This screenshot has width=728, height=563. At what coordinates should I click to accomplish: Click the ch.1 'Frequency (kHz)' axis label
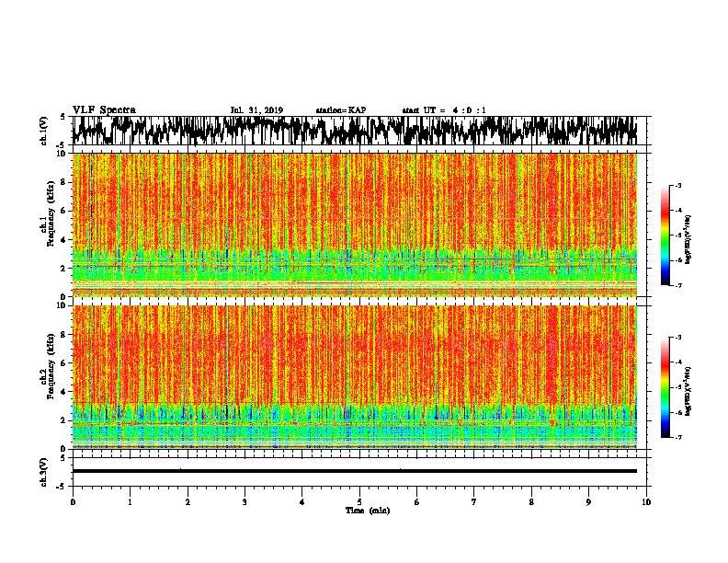pos(51,213)
